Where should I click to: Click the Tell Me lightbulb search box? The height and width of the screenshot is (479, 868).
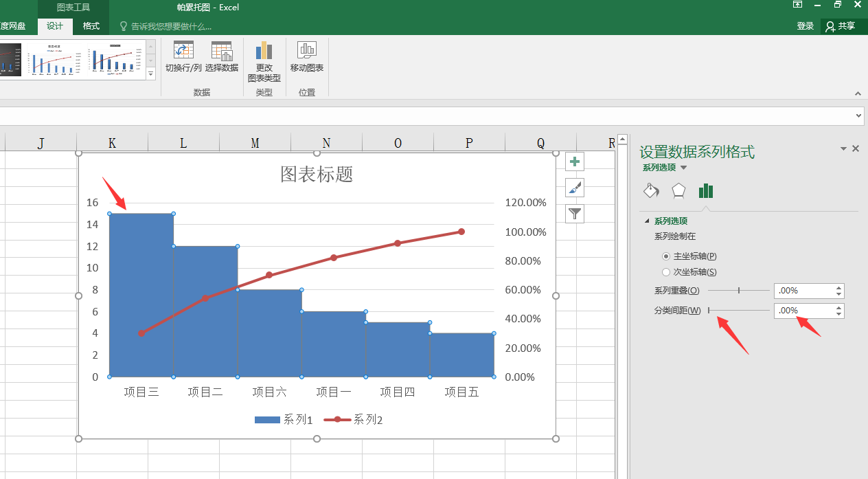(166, 26)
